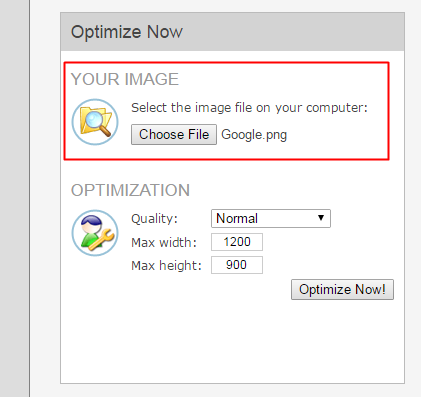Open the Quality dropdown showing Normal
Image resolution: width=421 pixels, height=397 pixels.
coord(271,219)
